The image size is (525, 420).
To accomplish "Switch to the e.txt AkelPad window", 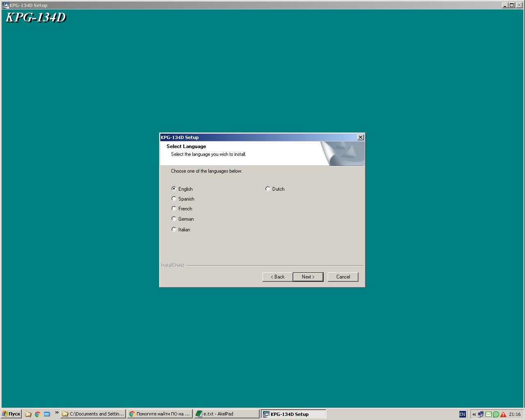I will [x=227, y=414].
